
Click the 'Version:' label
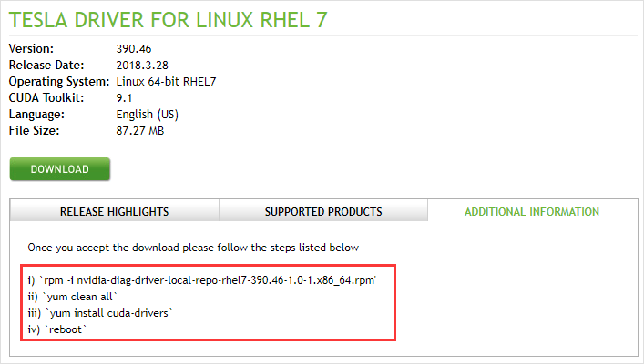point(31,49)
